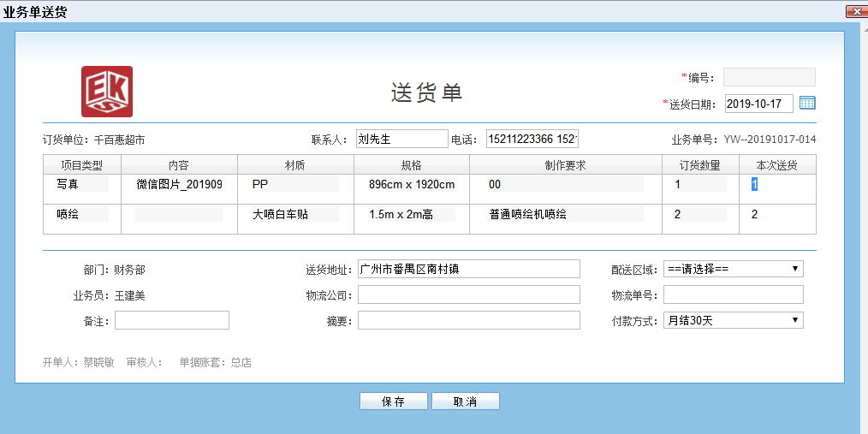Screen dimensions: 868x434
Task: Close the 业务单送货 dialog window
Action: click(857, 11)
